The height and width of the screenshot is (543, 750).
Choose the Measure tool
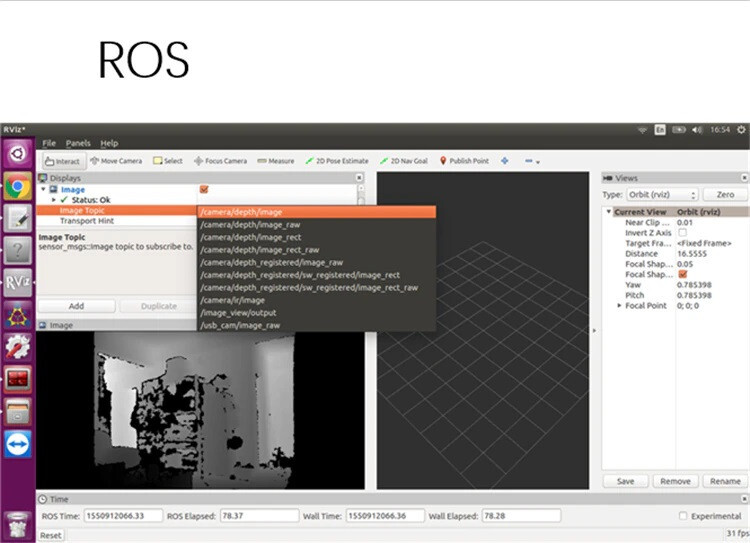[x=276, y=161]
